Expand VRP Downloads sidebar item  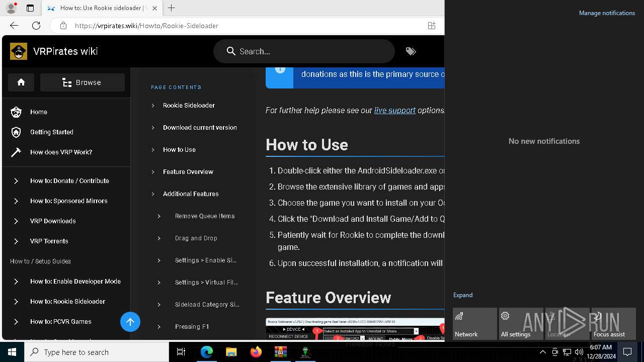[x=16, y=221]
